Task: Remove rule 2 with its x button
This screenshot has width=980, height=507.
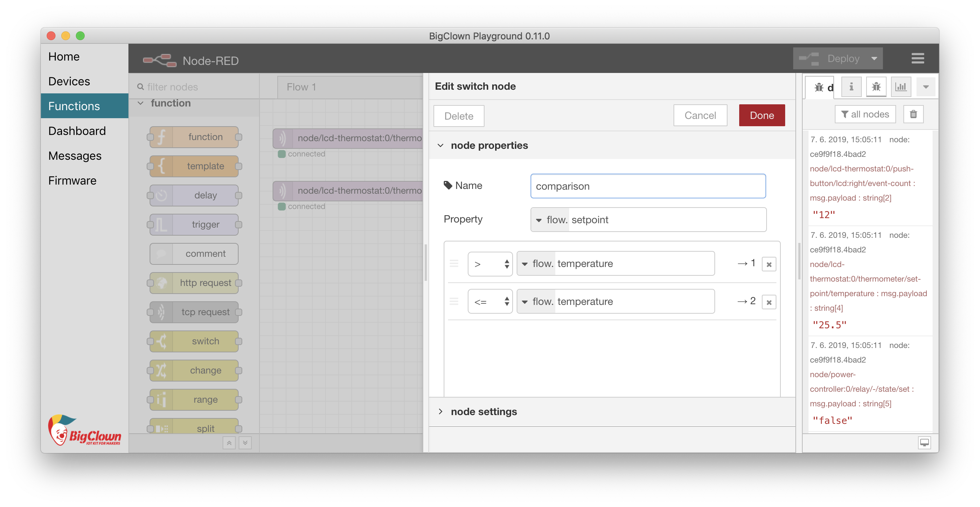Action: pos(768,302)
